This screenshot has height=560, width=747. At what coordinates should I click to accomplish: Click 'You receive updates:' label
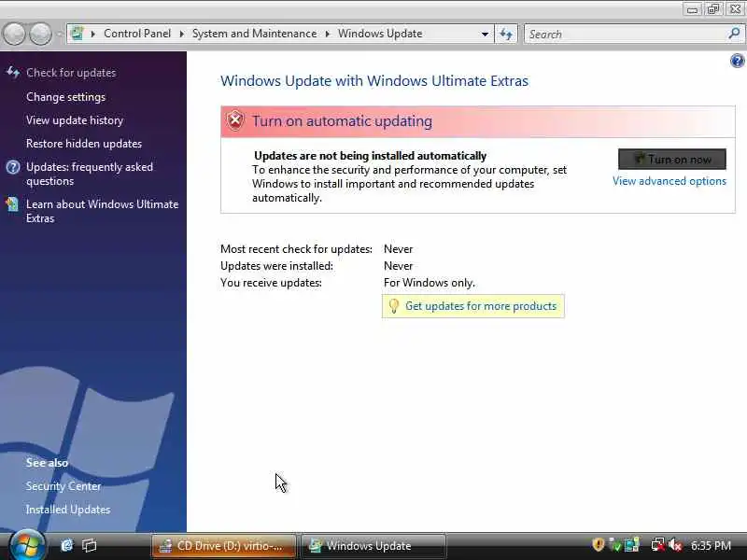tap(271, 283)
